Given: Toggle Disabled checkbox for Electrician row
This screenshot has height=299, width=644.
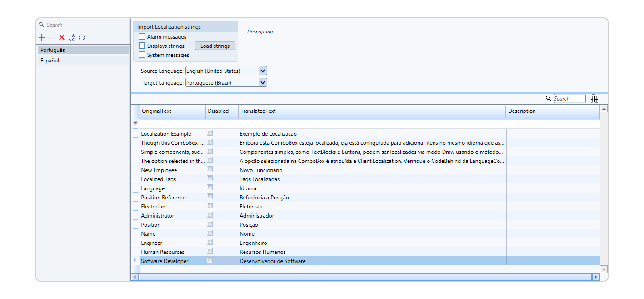Looking at the screenshot, I should [210, 206].
